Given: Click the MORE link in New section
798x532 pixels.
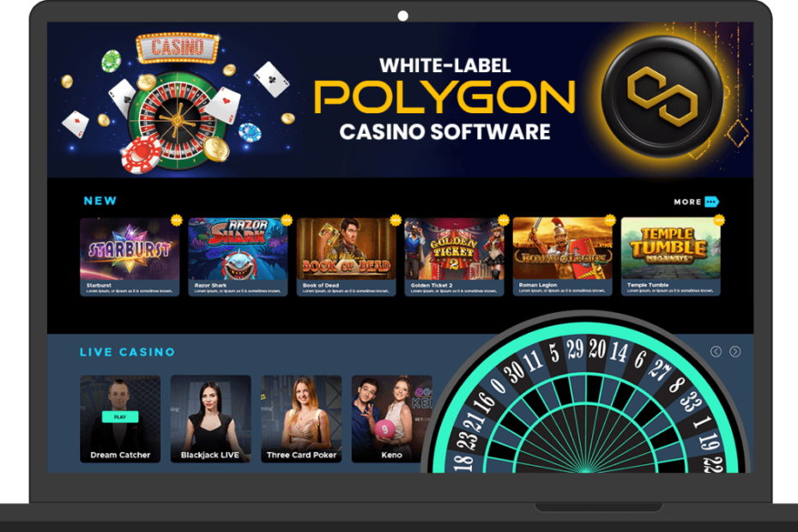Looking at the screenshot, I should click(x=687, y=203).
